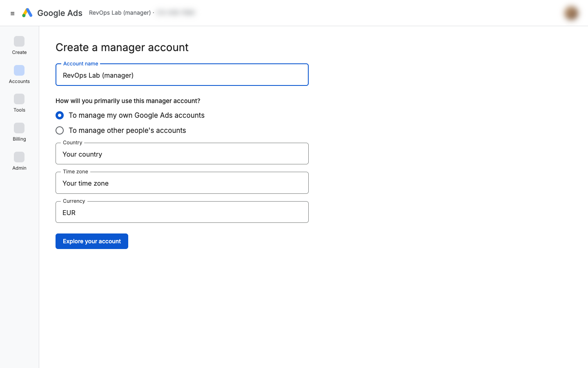The image size is (588, 368).
Task: Open Billing from the sidebar
Action: [19, 132]
